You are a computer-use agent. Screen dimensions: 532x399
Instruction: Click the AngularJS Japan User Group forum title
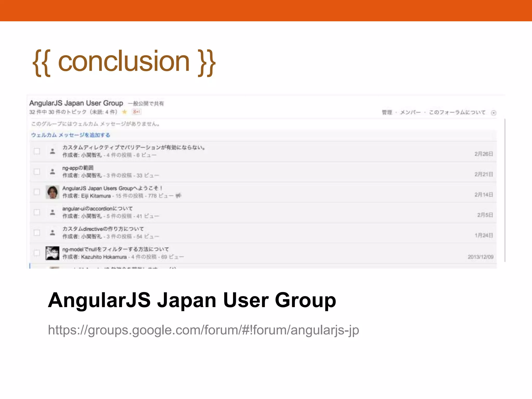(x=76, y=103)
